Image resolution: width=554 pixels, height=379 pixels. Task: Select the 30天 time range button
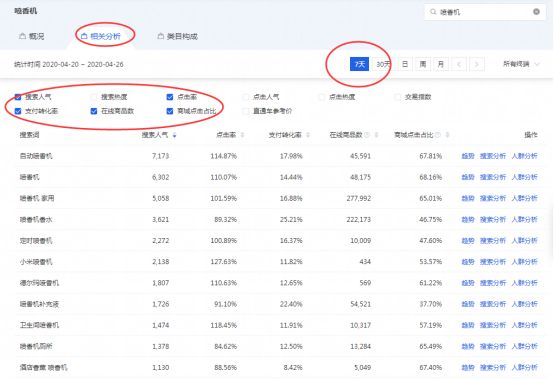383,64
